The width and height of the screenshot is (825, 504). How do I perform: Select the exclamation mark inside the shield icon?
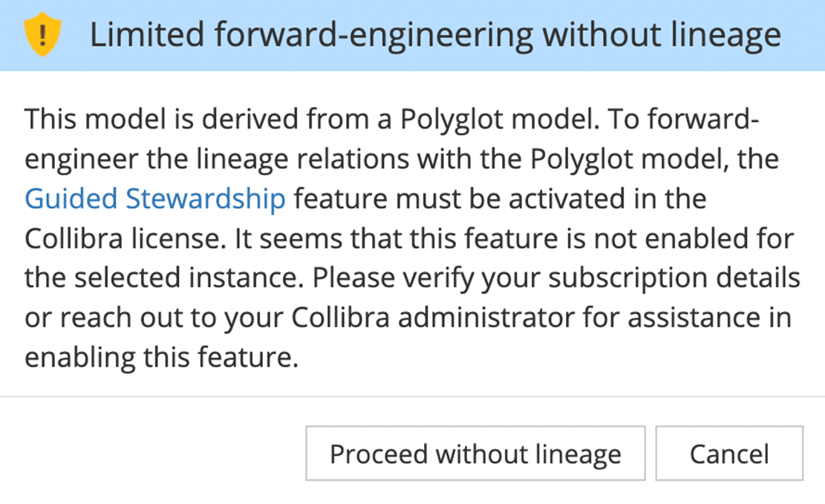pos(41,34)
